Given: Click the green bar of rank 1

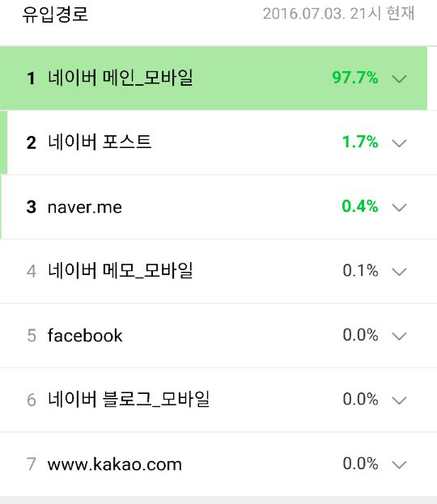Looking at the screenshot, I should 214,78.
